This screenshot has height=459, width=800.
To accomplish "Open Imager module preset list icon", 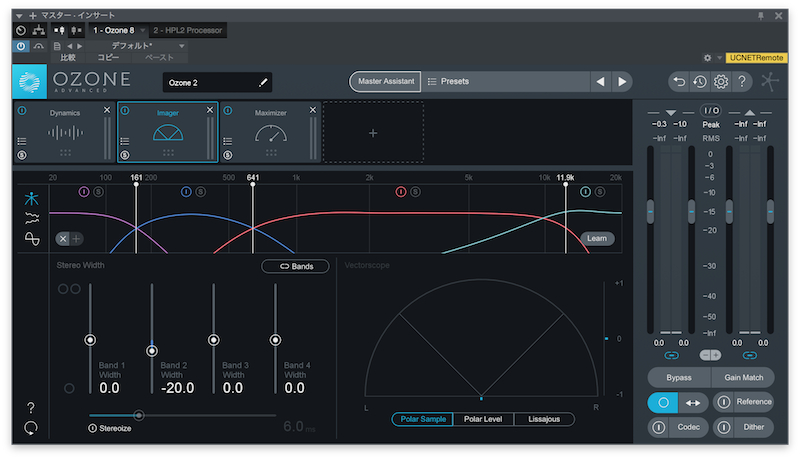I will [125, 141].
